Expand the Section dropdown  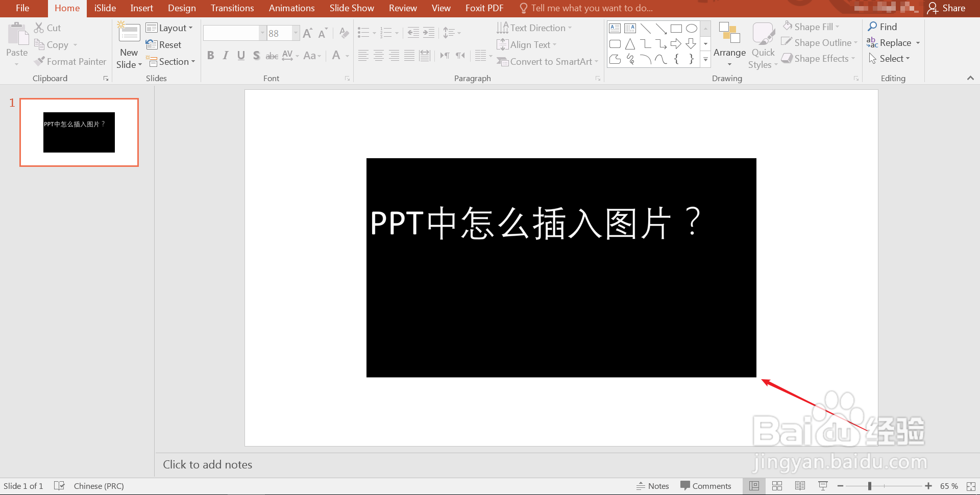coord(171,61)
